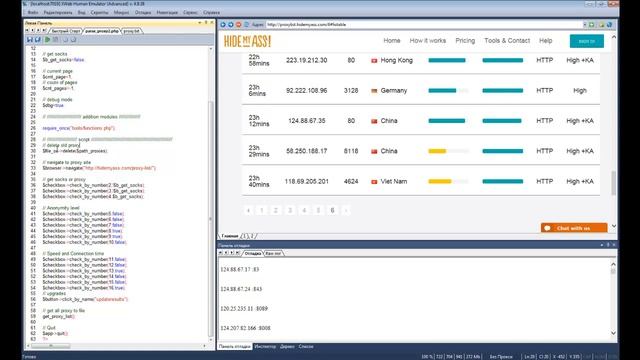The height and width of the screenshot is (360, 640).
Task: Open the Файл menu
Action: tap(33, 13)
